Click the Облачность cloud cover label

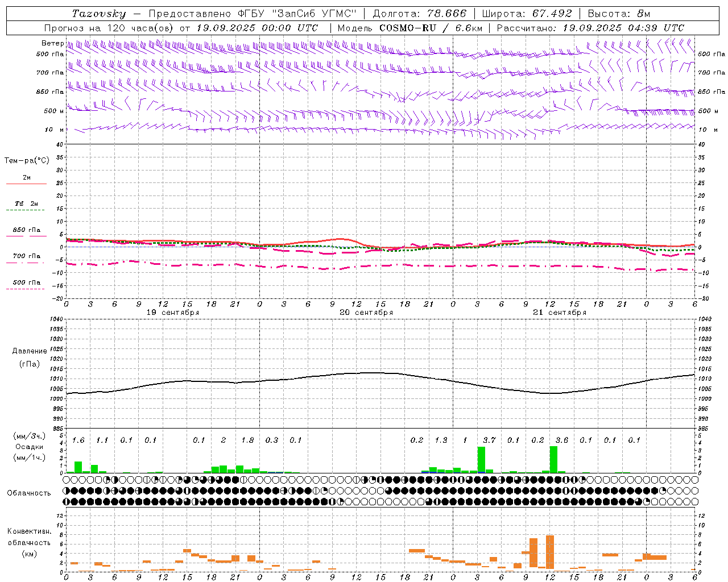[x=29, y=493]
